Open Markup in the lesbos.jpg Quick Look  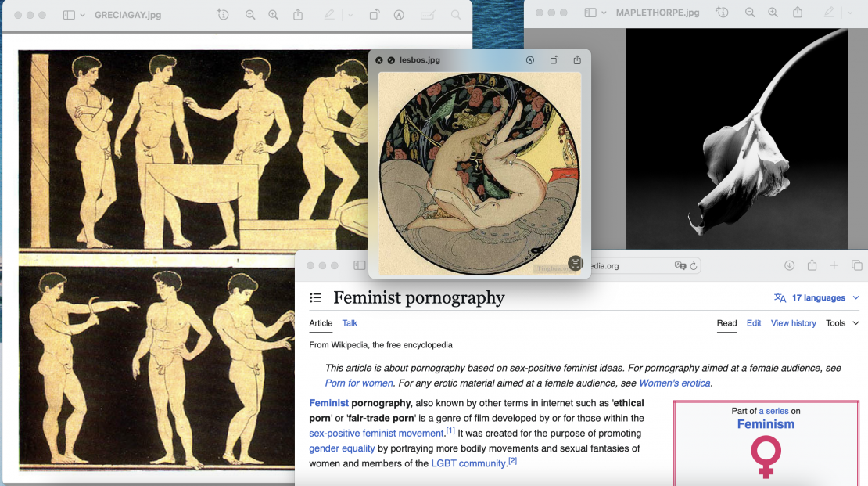click(530, 60)
